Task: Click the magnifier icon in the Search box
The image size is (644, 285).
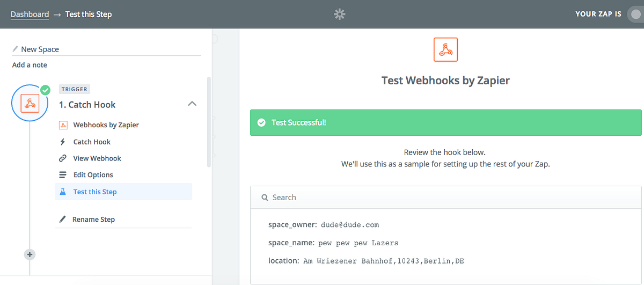Action: coord(265,198)
